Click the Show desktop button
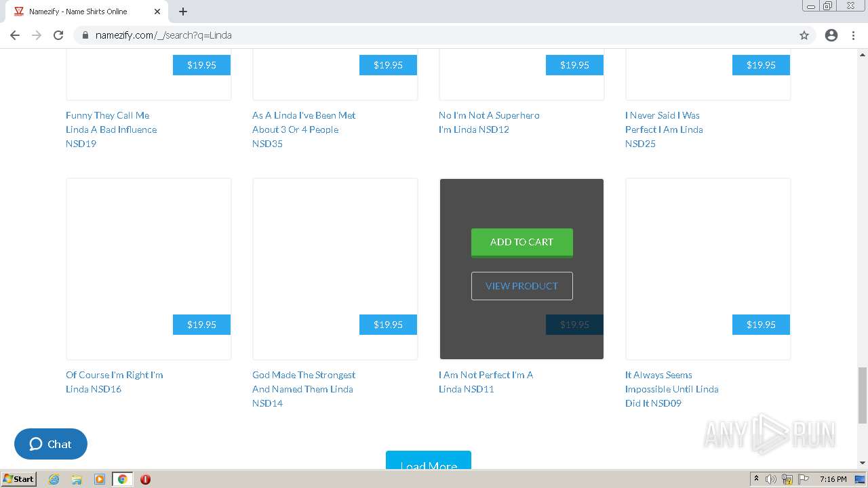The height and width of the screenshot is (488, 868). pyautogui.click(x=861, y=479)
